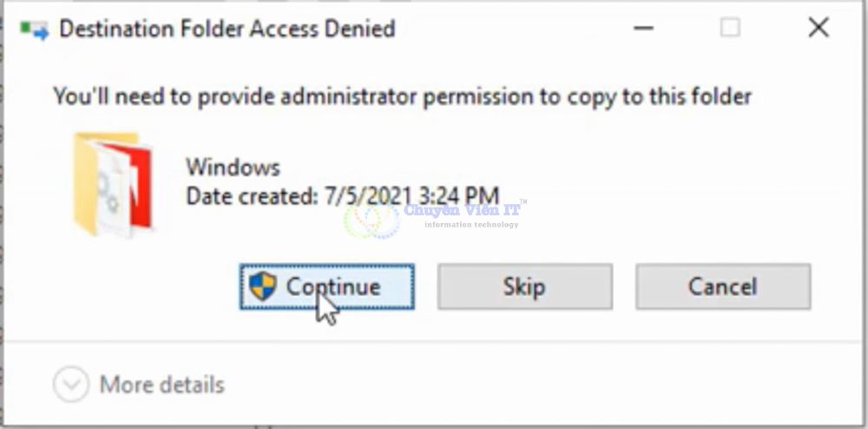The width and height of the screenshot is (868, 429).
Task: Click the "Date created: 7/5/2021 3:24 PM" text
Action: coord(342,195)
